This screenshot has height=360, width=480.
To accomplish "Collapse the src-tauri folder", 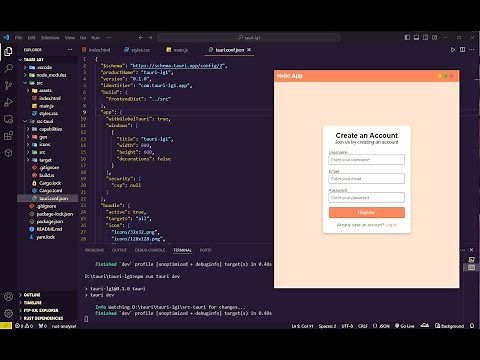I will (45, 121).
